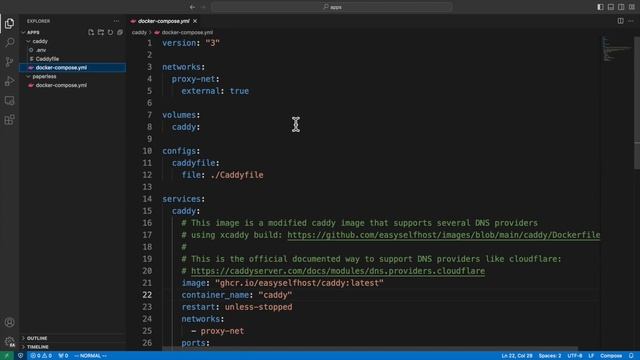Go back with navigation arrow
Image resolution: width=640 pixels, height=360 pixels.
pos(192,7)
